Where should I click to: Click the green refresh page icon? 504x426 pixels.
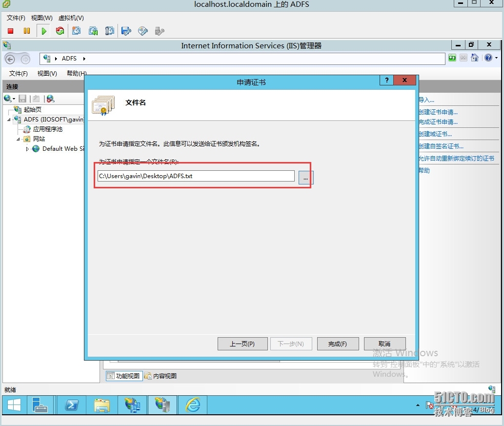point(452,58)
